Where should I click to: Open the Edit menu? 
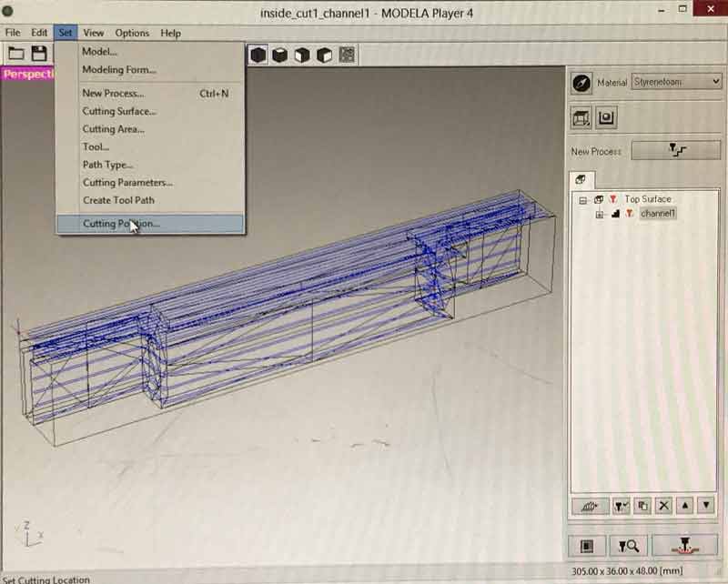39,33
